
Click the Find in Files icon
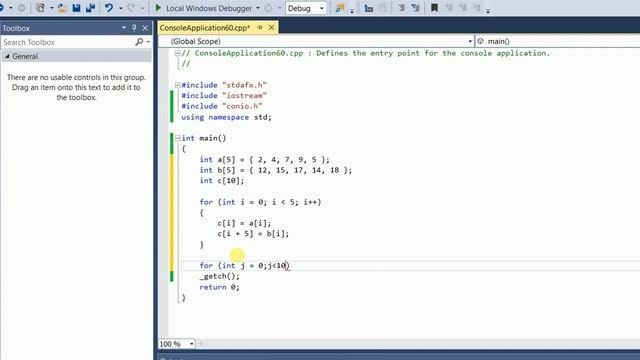point(340,8)
